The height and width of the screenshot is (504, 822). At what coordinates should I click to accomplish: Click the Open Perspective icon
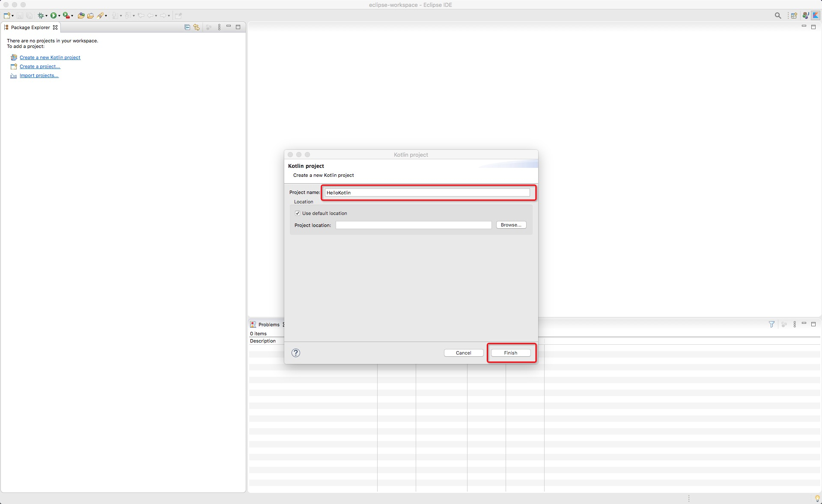[x=794, y=15]
